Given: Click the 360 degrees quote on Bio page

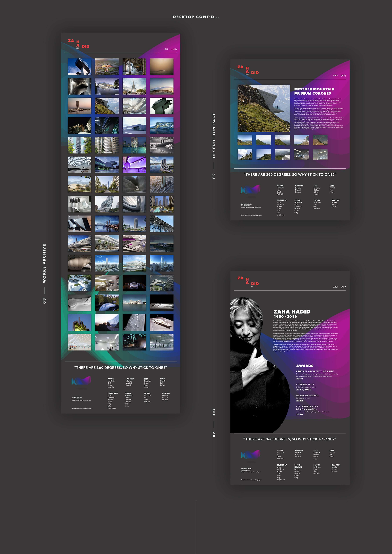Looking at the screenshot, I should click(x=290, y=439).
